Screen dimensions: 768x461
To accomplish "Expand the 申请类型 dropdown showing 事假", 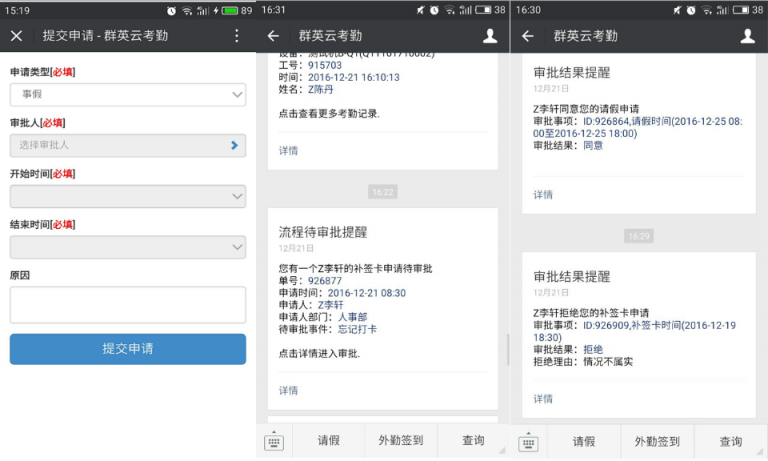I will [127, 95].
